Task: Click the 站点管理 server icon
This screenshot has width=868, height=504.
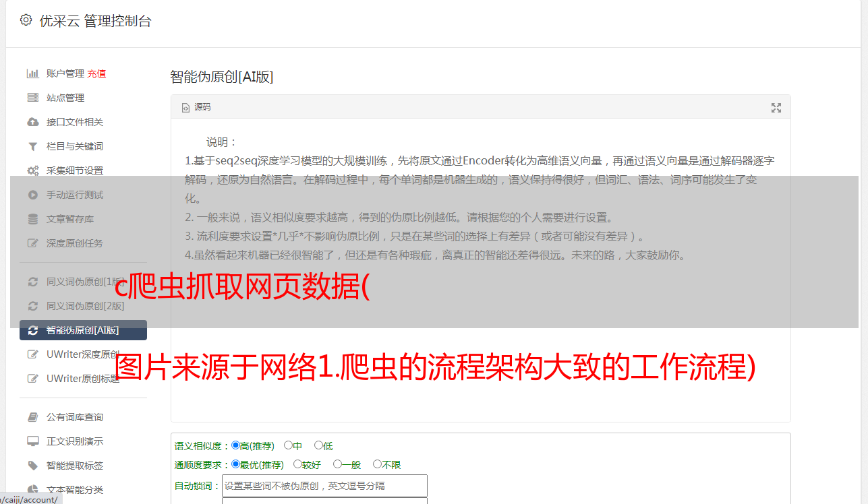Action: 32,98
